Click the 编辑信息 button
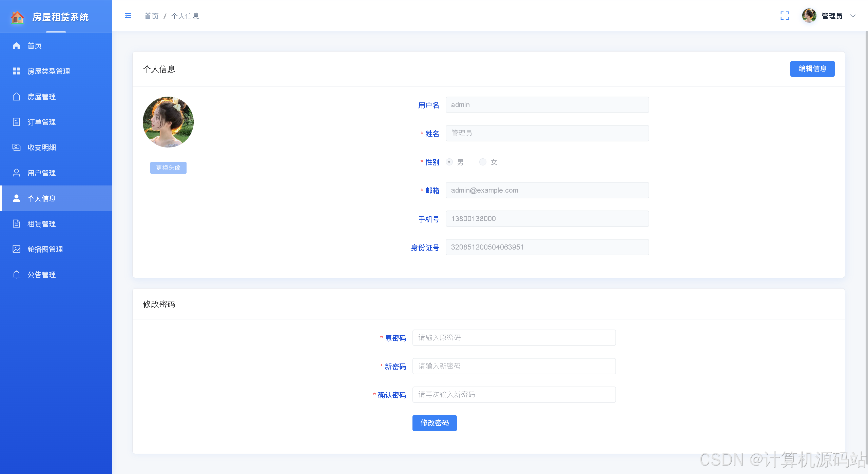Image resolution: width=868 pixels, height=474 pixels. tap(812, 69)
